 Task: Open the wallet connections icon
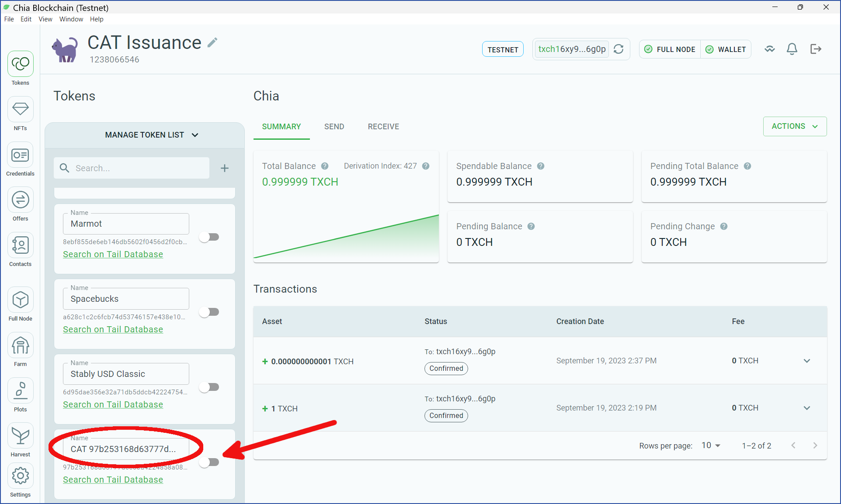770,49
